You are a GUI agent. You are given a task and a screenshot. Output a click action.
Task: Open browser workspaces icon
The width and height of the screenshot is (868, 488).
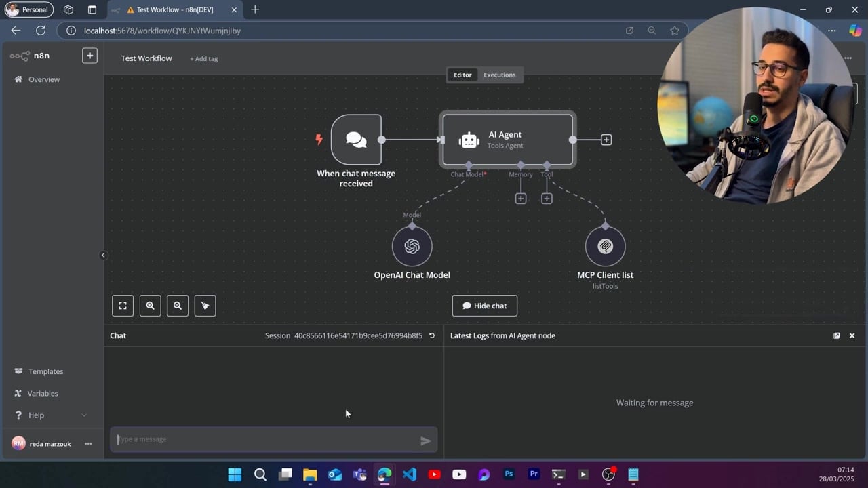pos(68,9)
